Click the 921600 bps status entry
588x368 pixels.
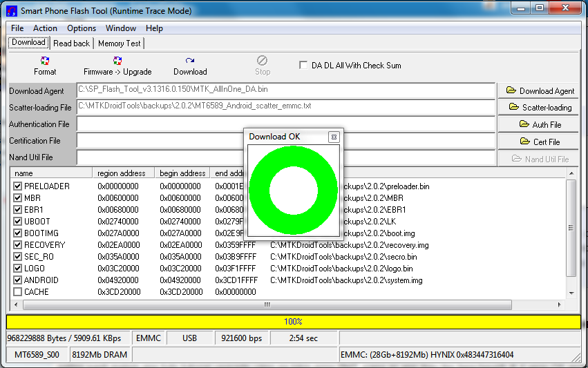click(242, 338)
